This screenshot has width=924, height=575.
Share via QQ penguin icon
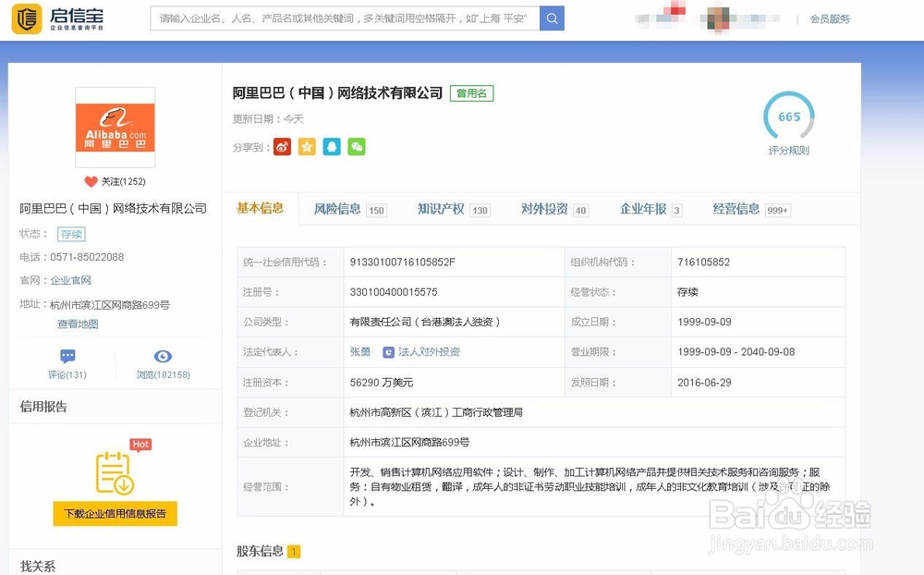click(x=332, y=147)
